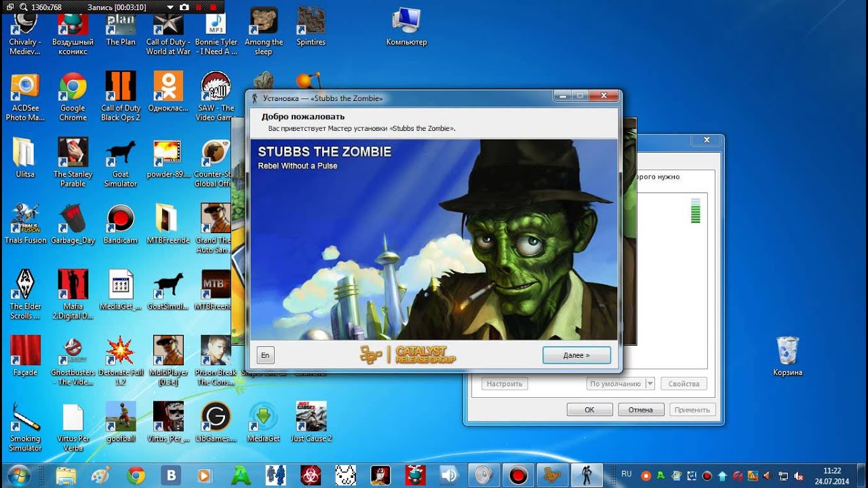Click Отмена in the sound dialog
The height and width of the screenshot is (488, 868).
(640, 409)
